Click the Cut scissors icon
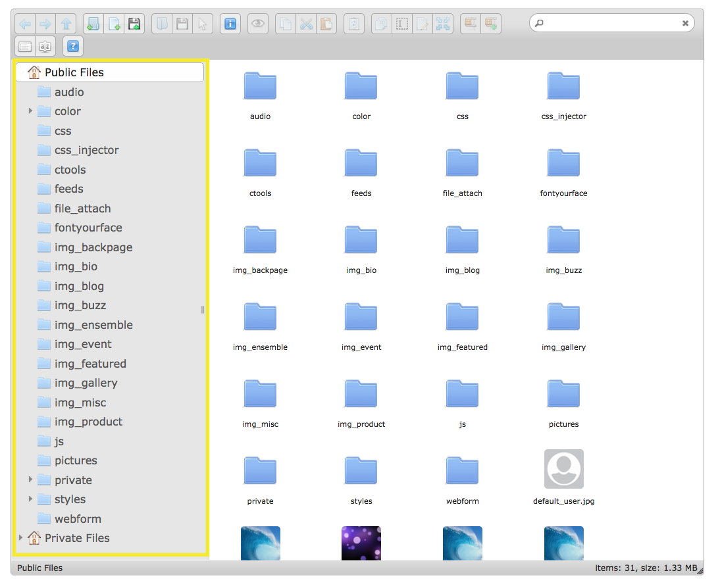Viewport: 720px width, 588px height. [x=306, y=24]
